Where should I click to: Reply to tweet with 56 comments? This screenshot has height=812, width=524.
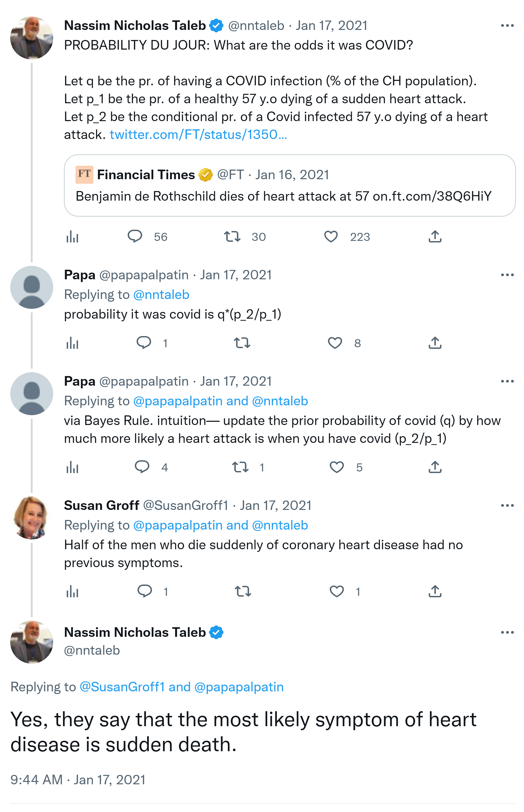point(135,237)
